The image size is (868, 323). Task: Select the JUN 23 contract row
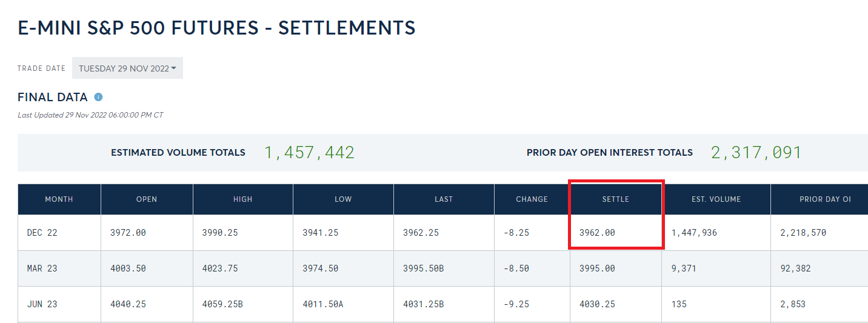point(42,304)
